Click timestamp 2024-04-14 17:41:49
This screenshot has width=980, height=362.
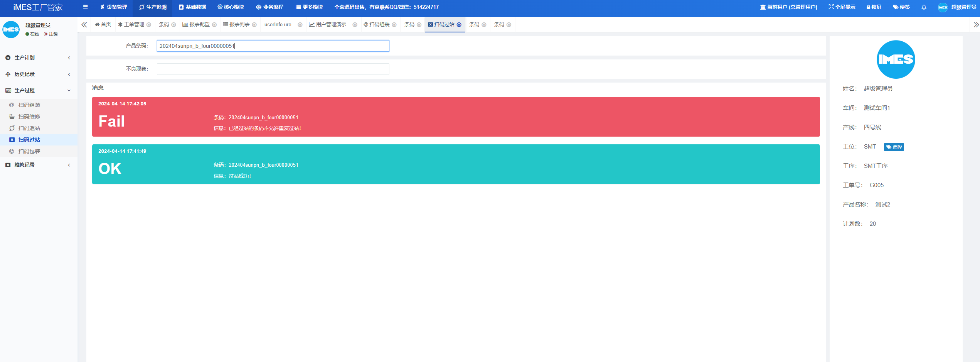click(122, 151)
